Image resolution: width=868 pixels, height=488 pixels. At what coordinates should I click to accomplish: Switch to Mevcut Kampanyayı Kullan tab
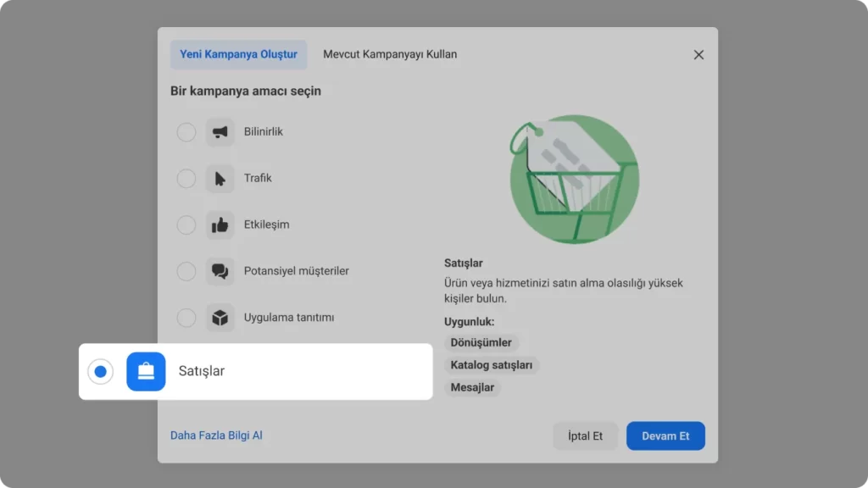390,54
